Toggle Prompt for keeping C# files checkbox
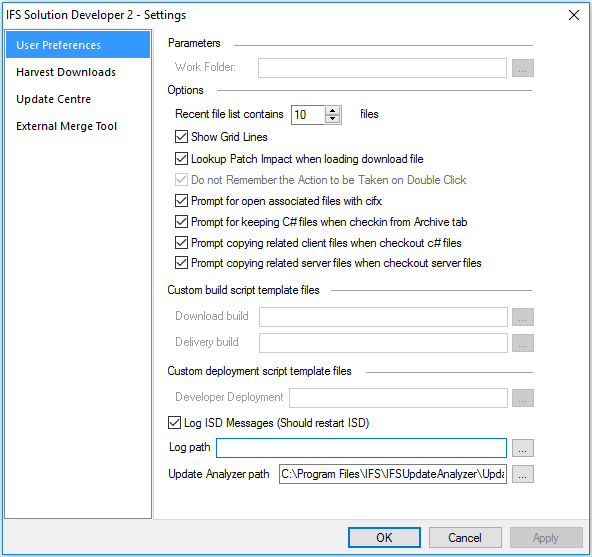The width and height of the screenshot is (592, 557). click(181, 222)
